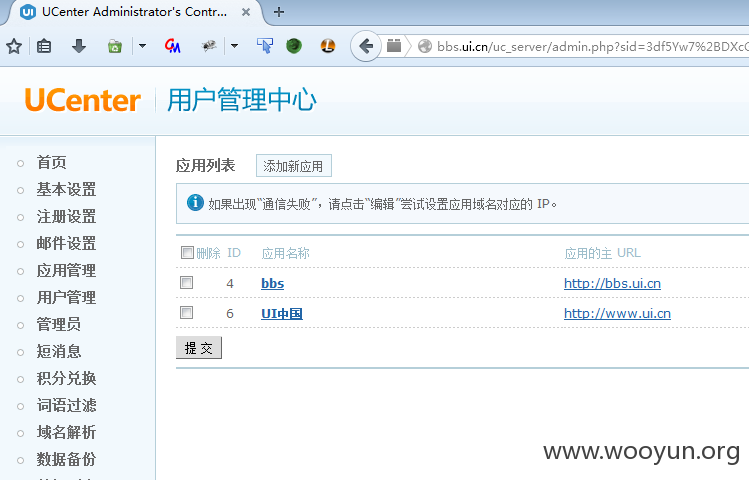Open 积分兑换 in sidebar
This screenshot has width=749, height=480.
pyautogui.click(x=66, y=378)
